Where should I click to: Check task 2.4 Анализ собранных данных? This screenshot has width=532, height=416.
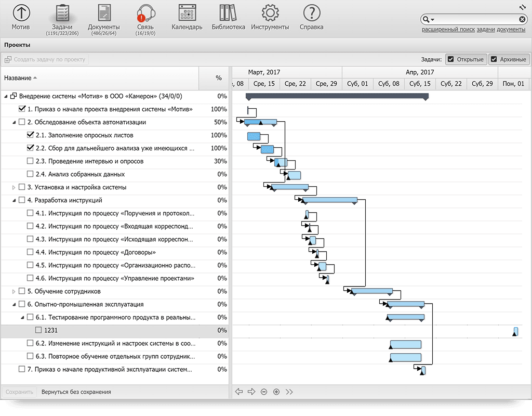pos(30,174)
